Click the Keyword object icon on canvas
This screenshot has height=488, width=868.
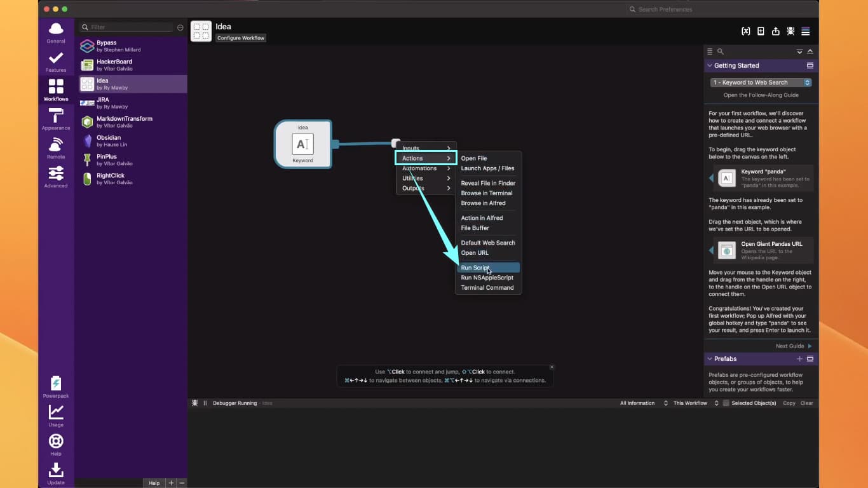coord(302,144)
